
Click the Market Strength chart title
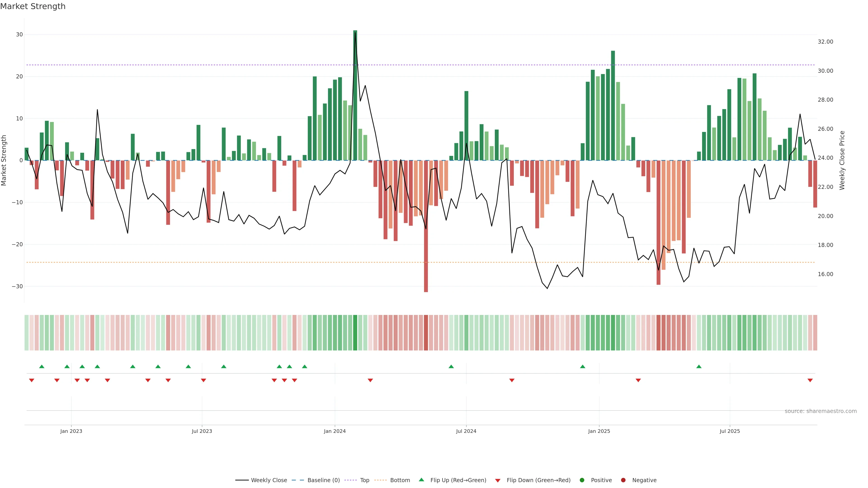coord(33,6)
